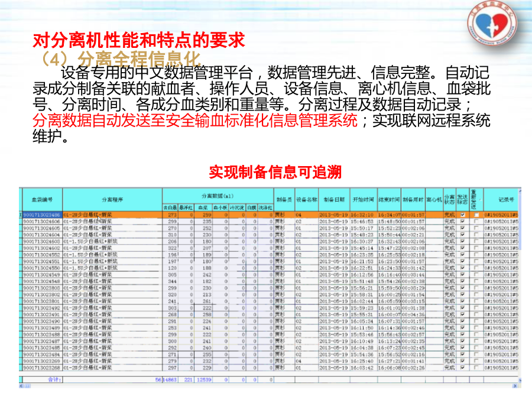Select blood bag row 9001713023485
Image resolution: width=532 pixels, height=399 pixels.
tap(270, 348)
